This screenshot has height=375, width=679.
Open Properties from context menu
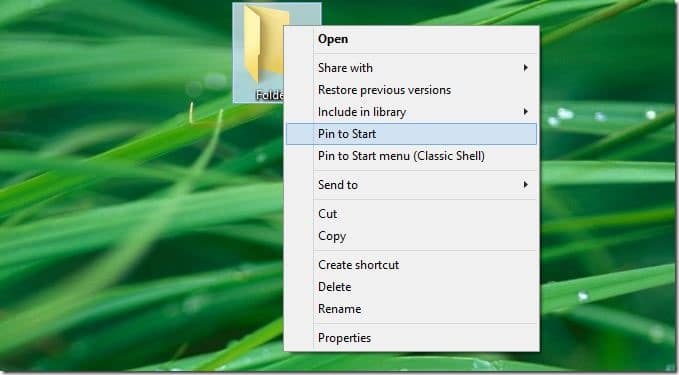(411, 338)
